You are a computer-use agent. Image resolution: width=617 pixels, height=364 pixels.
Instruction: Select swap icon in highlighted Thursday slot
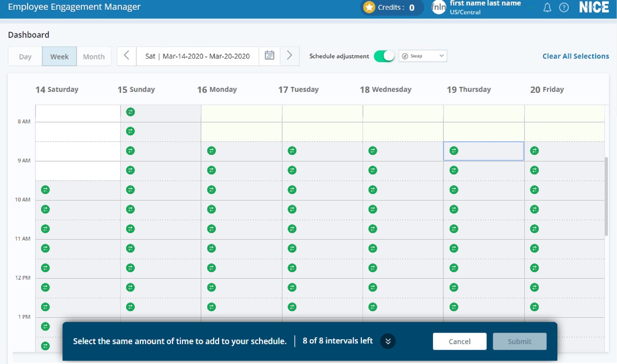click(x=454, y=151)
